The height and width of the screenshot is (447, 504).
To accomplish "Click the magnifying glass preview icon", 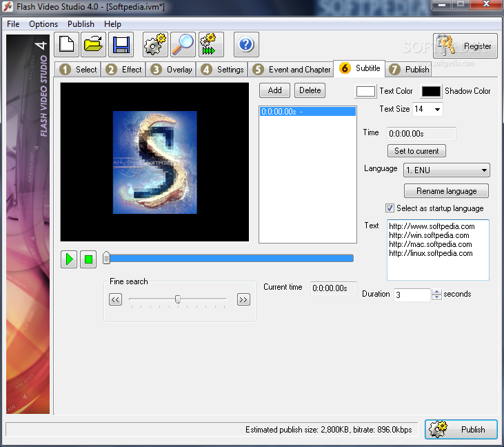I will (183, 44).
